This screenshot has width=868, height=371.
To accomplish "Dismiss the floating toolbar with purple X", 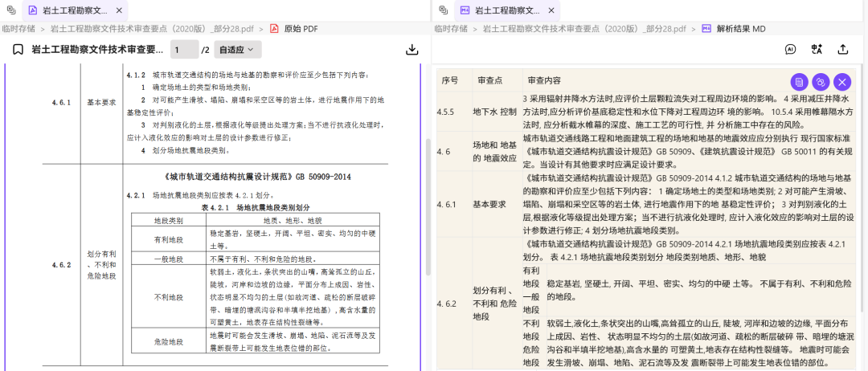I will click(841, 81).
